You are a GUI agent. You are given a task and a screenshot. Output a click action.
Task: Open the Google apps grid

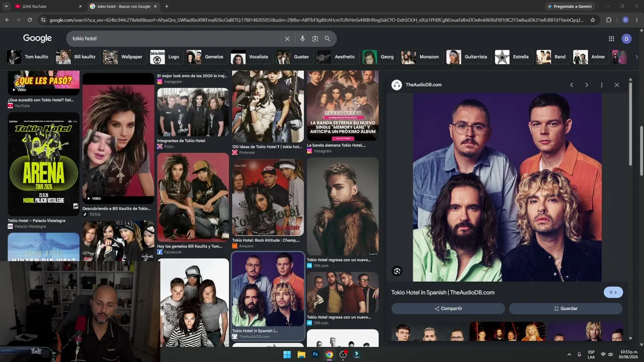tap(611, 39)
